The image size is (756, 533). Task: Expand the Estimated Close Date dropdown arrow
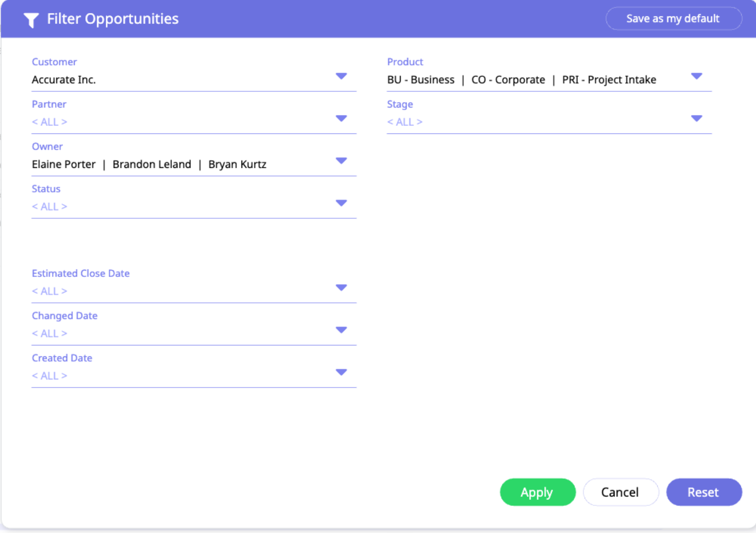[x=341, y=288]
